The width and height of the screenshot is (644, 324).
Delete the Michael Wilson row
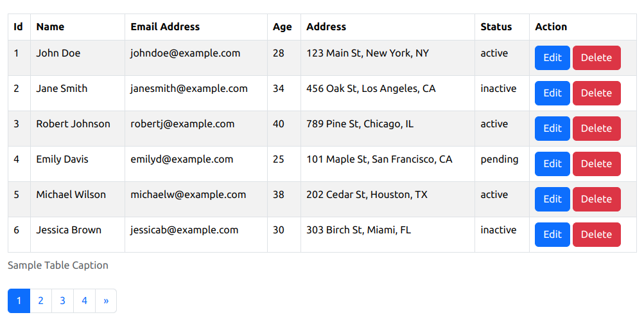point(596,199)
